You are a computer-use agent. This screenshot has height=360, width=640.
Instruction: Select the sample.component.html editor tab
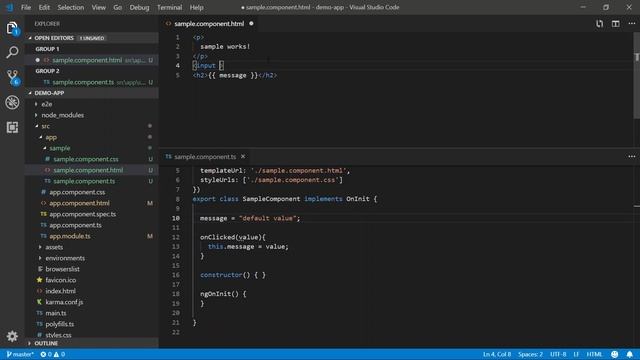pyautogui.click(x=209, y=24)
